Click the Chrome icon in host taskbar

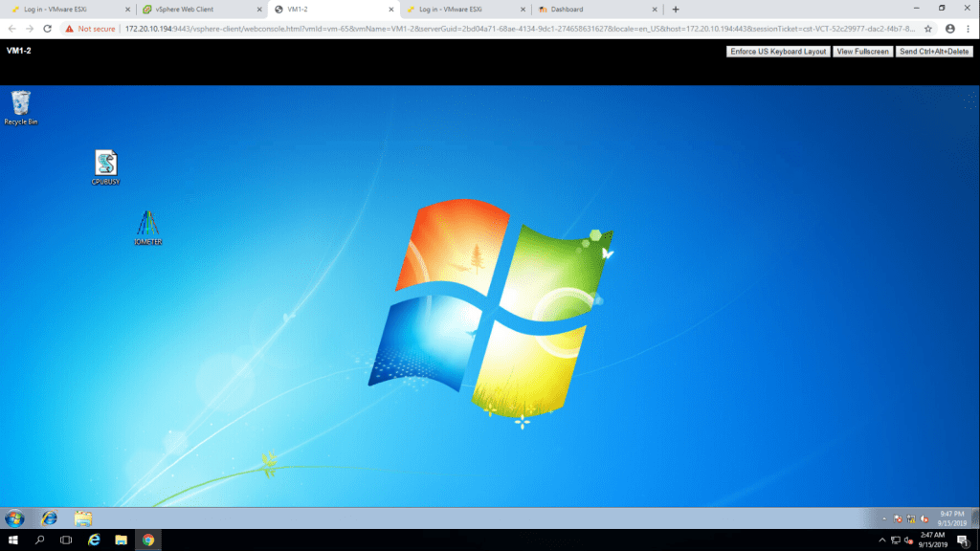tap(148, 540)
